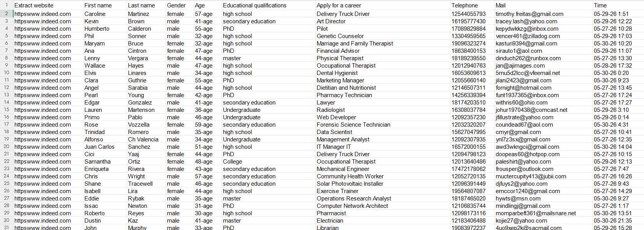Select last name Ch Valencia cell
644x230 pixels.
pos(146,139)
